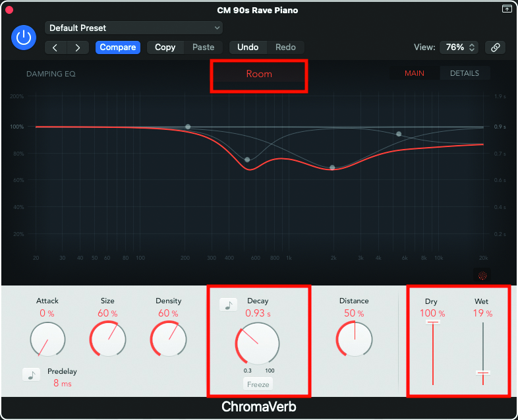Image resolution: width=518 pixels, height=420 pixels.
Task: Click the Density 60 % value
Action: coord(168,313)
